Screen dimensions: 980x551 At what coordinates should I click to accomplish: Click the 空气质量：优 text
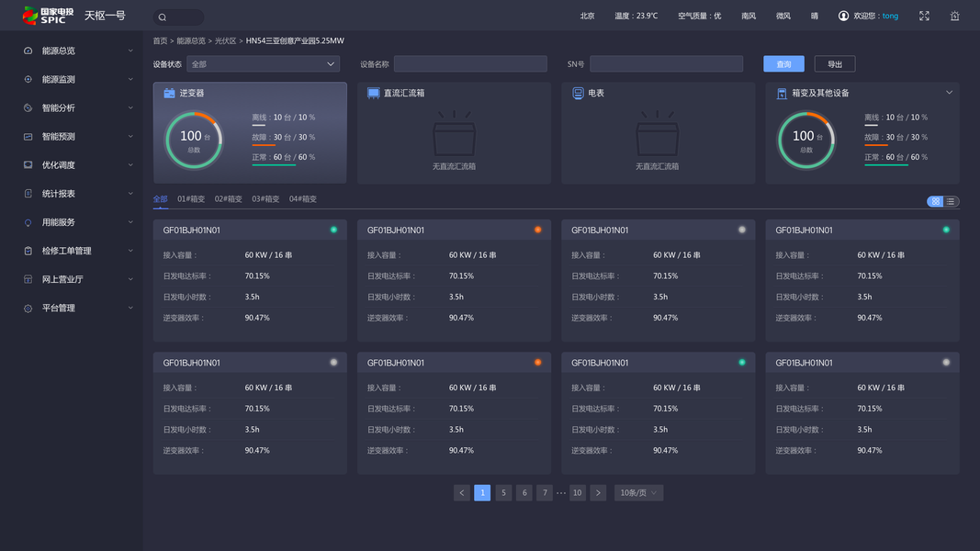pos(699,16)
